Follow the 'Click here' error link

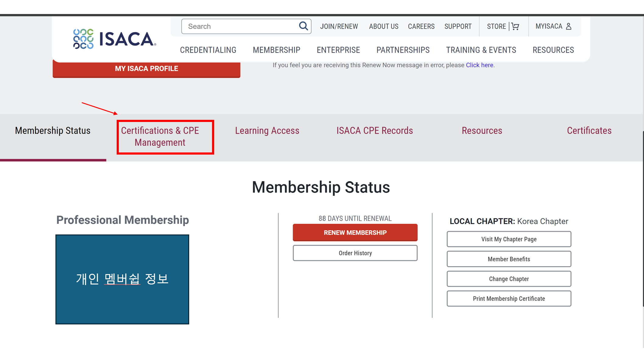coord(479,65)
